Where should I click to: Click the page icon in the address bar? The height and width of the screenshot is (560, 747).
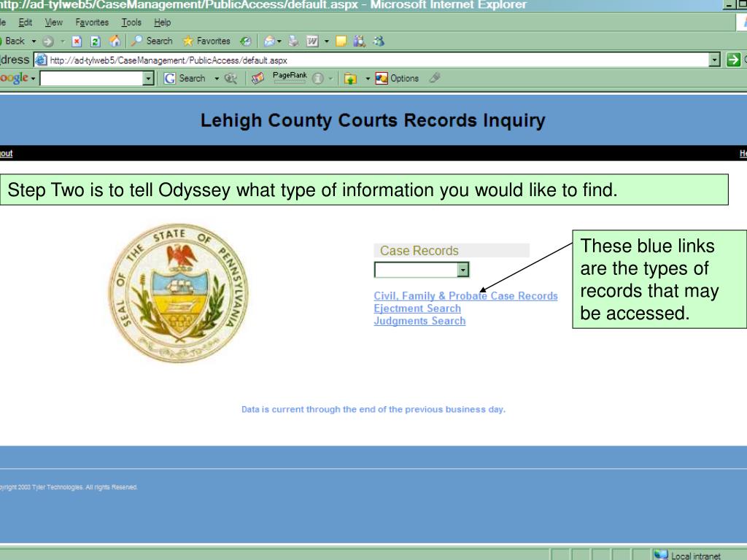42,60
